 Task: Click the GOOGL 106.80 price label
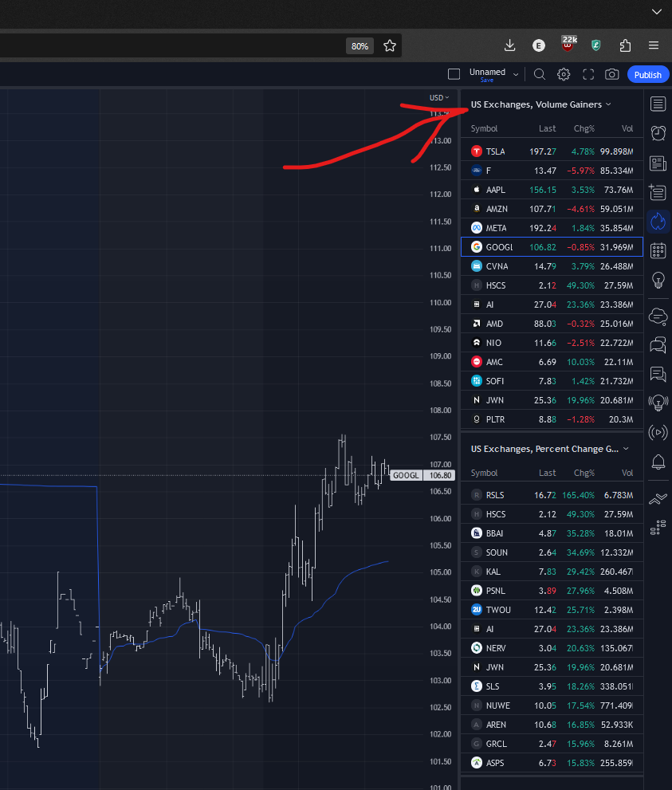click(423, 476)
